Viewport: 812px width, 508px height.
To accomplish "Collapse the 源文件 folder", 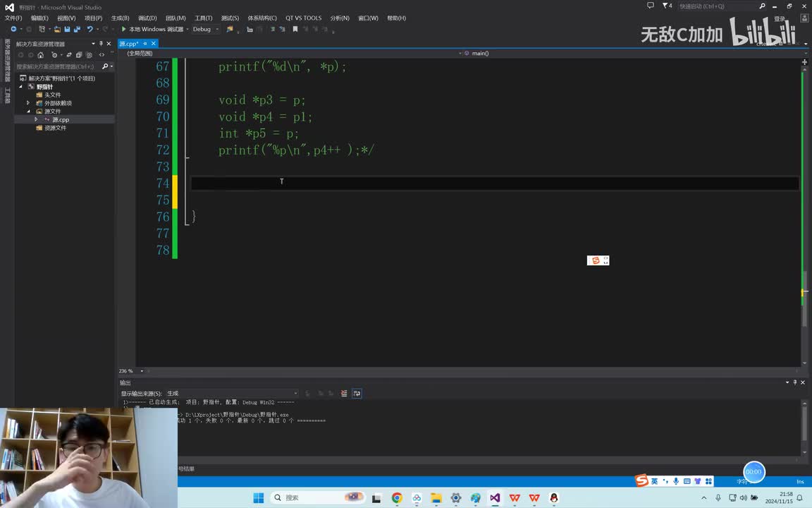I will tap(28, 111).
